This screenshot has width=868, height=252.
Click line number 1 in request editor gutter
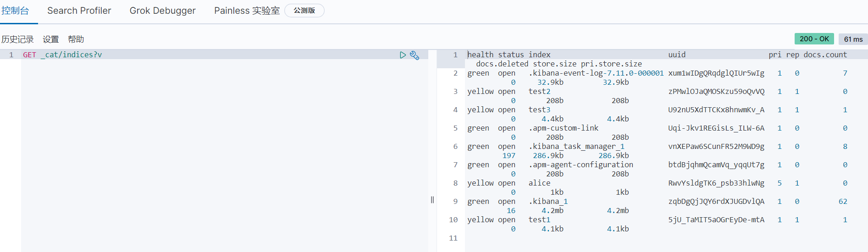(x=11, y=55)
